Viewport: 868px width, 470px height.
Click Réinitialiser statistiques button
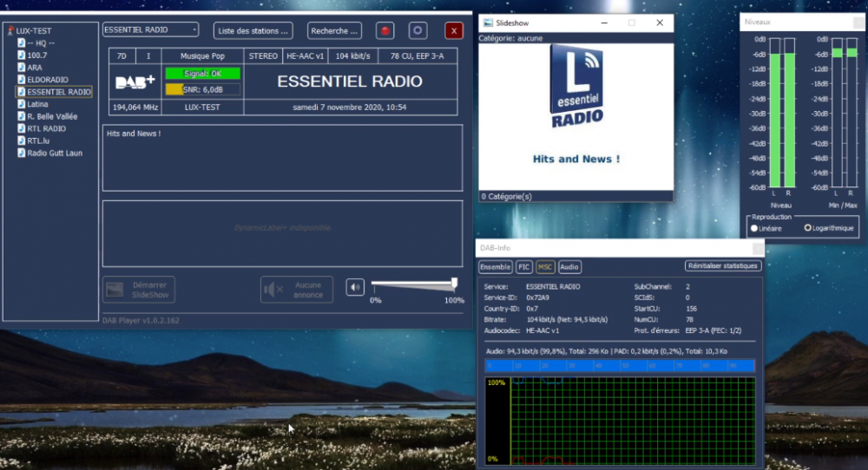click(723, 266)
